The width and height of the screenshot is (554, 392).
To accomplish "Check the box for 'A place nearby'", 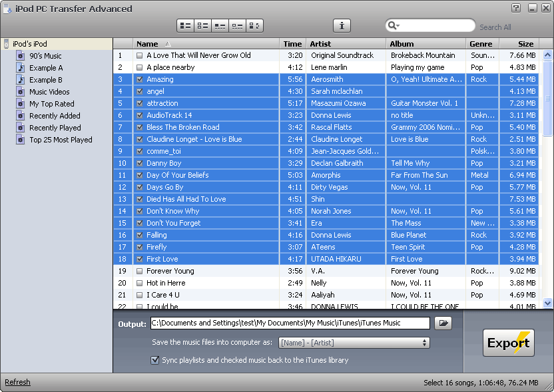I will tap(140, 68).
